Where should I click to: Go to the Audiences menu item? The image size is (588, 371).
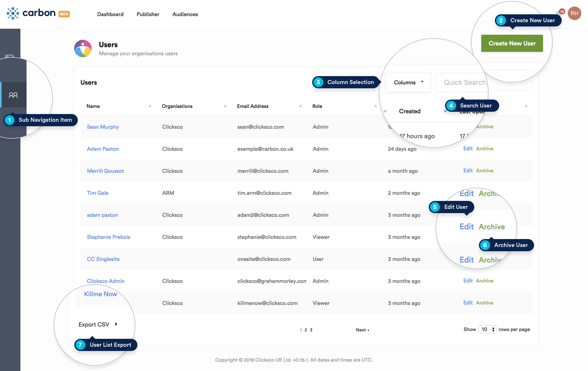185,14
